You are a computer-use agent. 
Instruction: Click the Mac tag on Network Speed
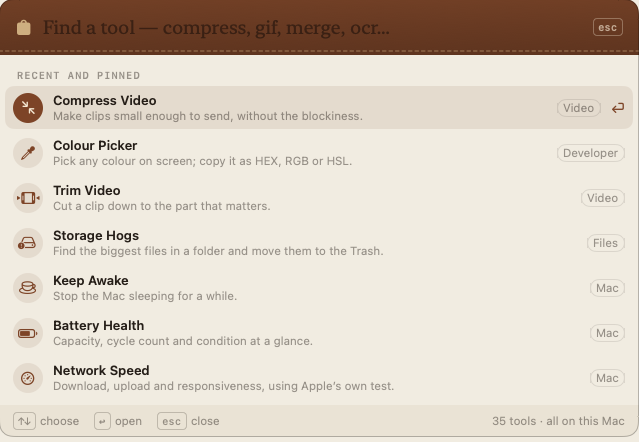607,378
